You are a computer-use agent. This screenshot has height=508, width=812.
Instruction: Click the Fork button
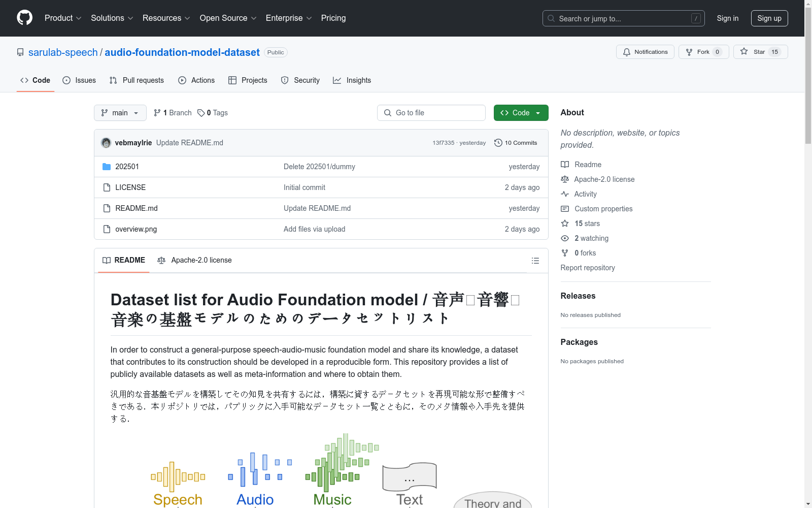click(x=703, y=52)
